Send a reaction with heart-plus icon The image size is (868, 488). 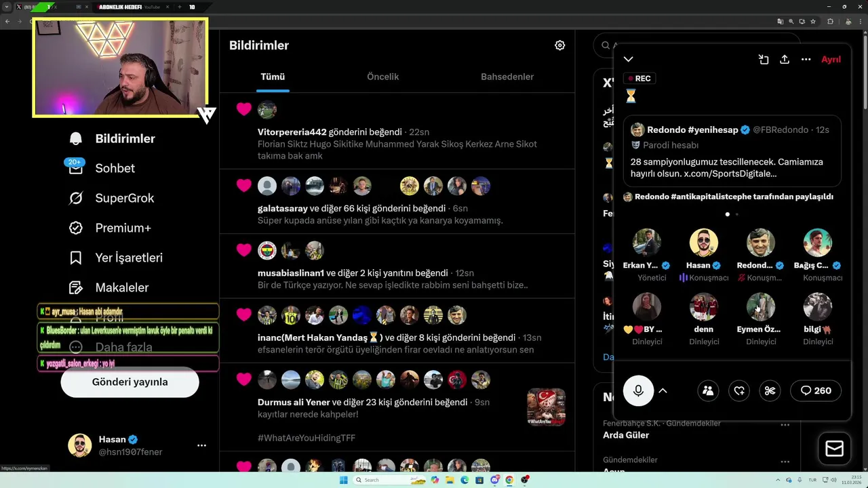click(x=739, y=390)
